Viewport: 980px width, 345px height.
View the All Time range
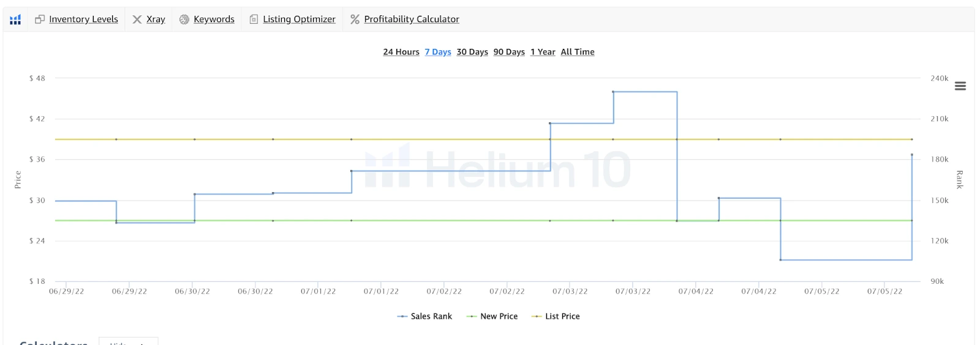pos(578,52)
